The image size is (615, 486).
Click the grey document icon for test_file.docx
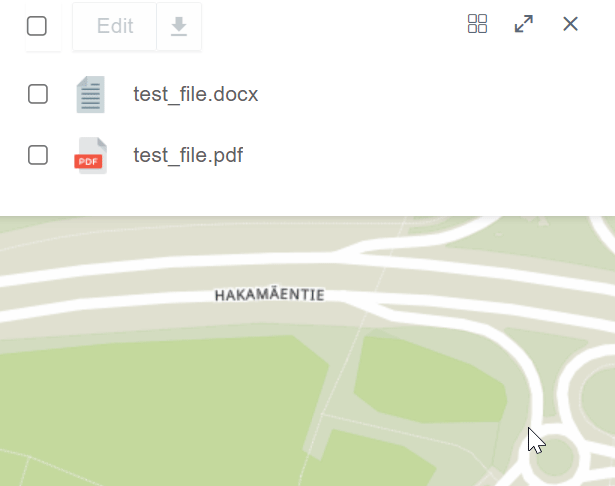coord(91,95)
